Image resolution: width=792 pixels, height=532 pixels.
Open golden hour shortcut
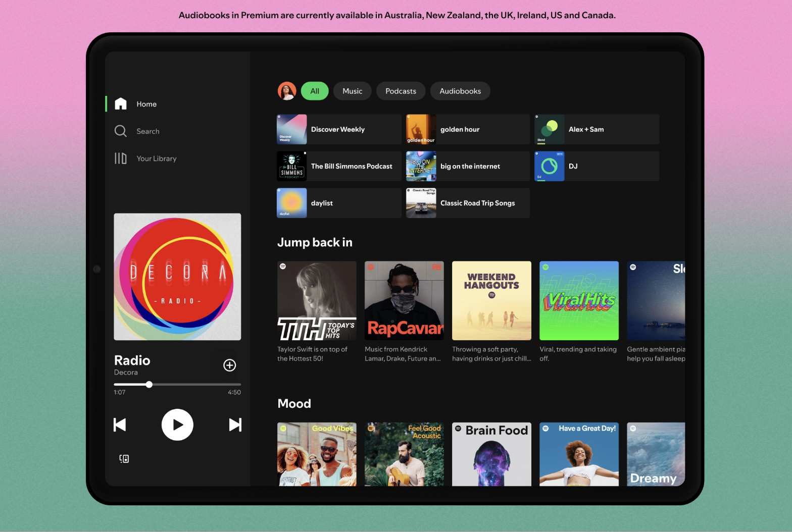pos(468,129)
